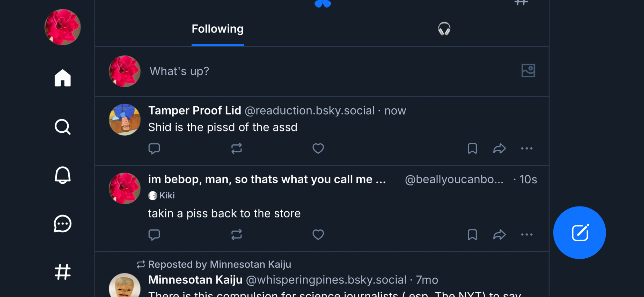
Task: Switch to the headphones feed tab
Action: click(x=444, y=29)
